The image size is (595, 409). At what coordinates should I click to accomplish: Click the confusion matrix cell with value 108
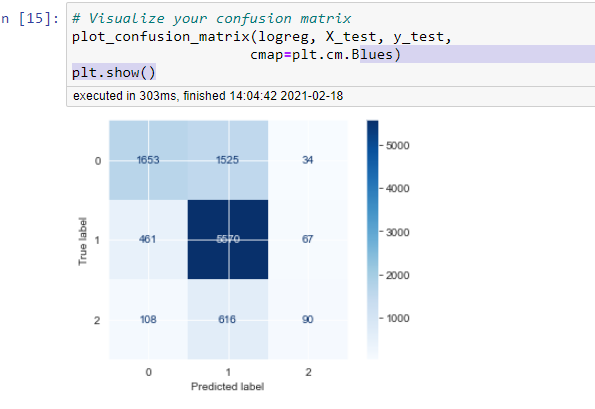148,319
